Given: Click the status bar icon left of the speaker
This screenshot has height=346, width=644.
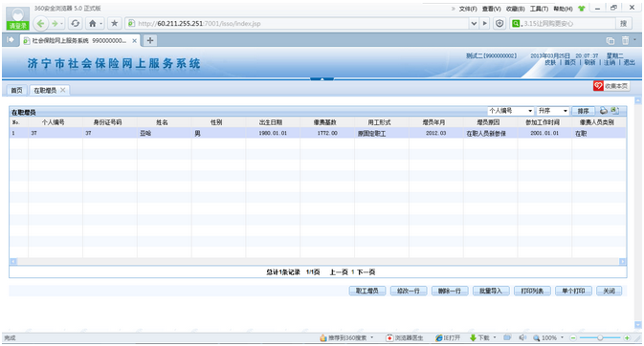Looking at the screenshot, I should click(507, 337).
